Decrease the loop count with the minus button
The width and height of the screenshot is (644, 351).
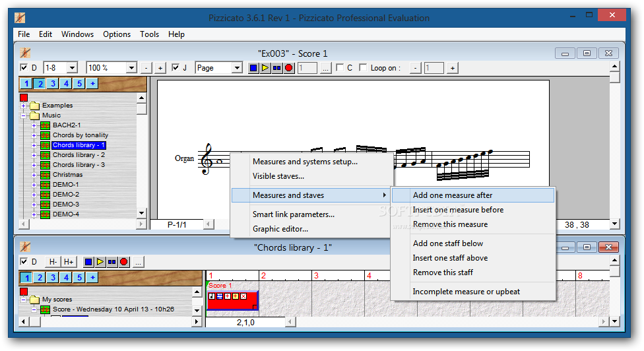click(415, 68)
